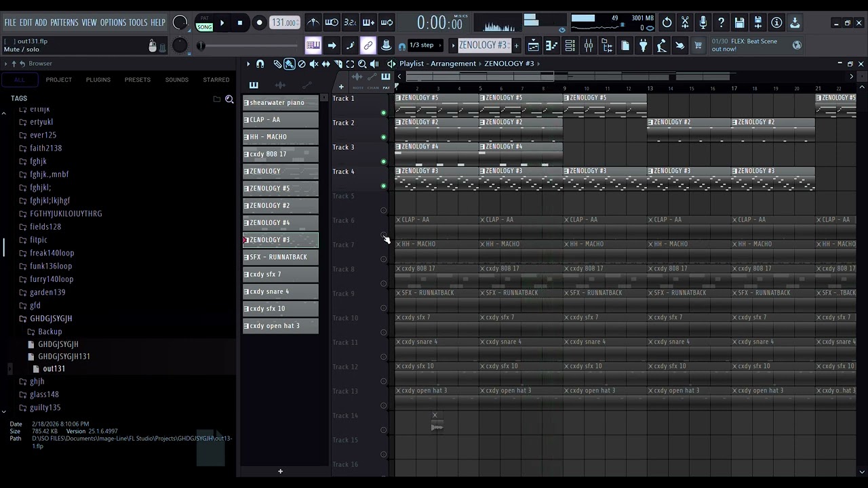
Task: Open the Mixer view button
Action: pos(589,45)
